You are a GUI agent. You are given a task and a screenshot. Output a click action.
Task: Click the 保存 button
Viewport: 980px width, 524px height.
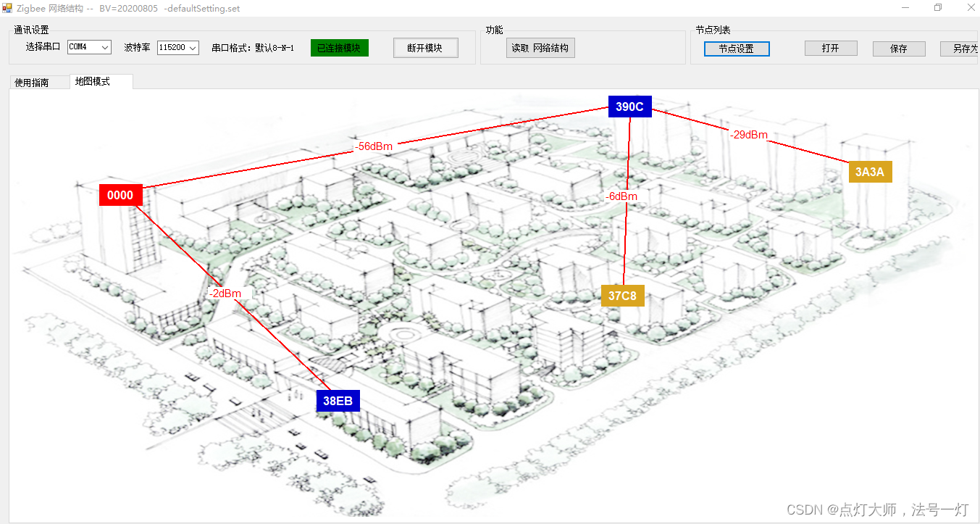click(899, 49)
